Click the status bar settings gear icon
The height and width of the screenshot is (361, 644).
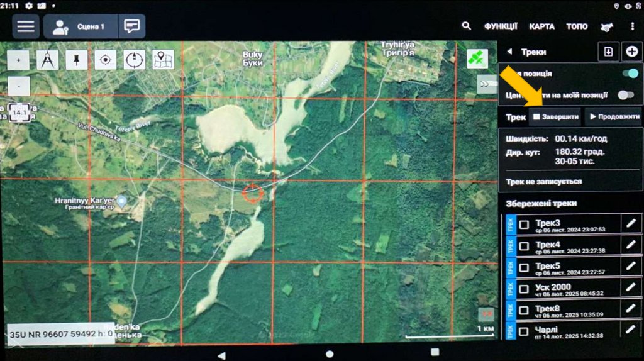pos(28,6)
